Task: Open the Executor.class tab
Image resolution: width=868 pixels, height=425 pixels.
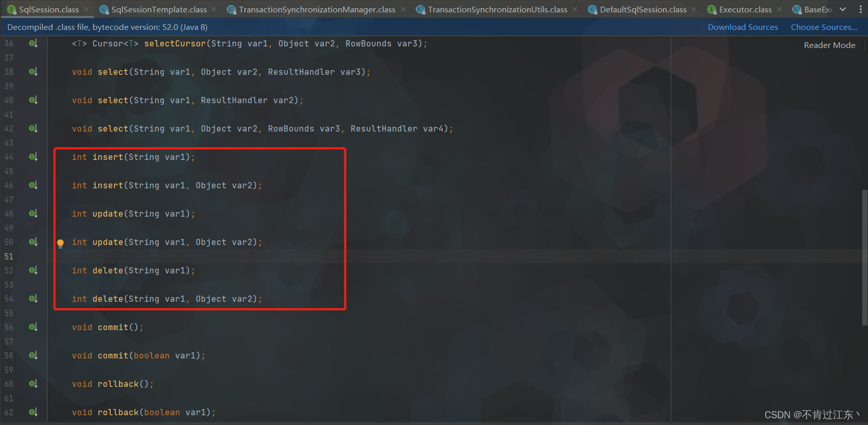Action: point(745,9)
